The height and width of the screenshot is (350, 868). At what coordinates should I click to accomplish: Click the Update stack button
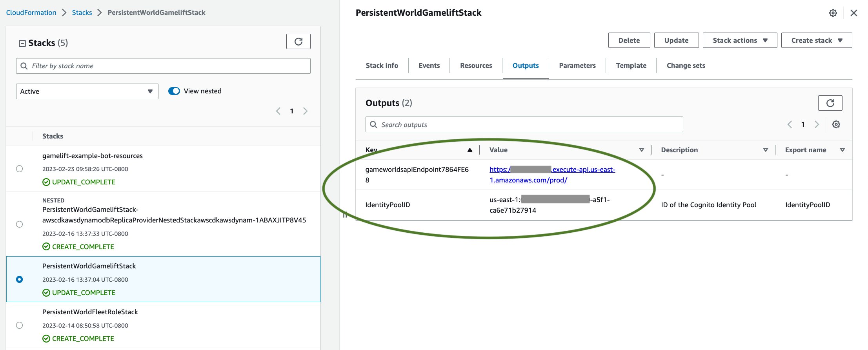pyautogui.click(x=676, y=40)
